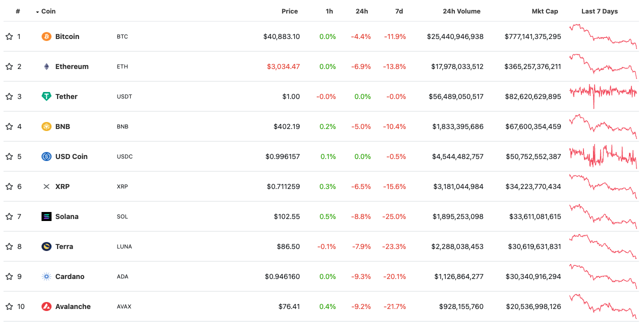Favorite Bitcoin with its star icon
644x322 pixels.
tap(9, 36)
